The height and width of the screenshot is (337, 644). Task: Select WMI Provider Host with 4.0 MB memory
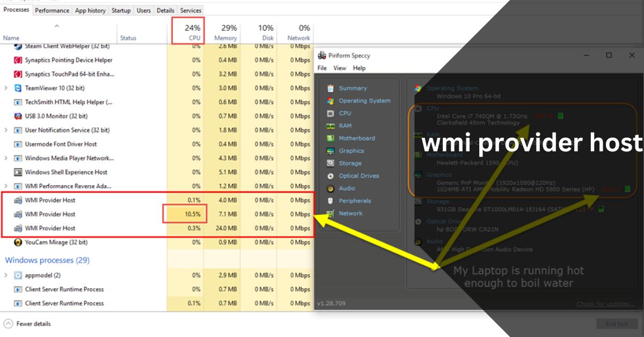click(157, 200)
